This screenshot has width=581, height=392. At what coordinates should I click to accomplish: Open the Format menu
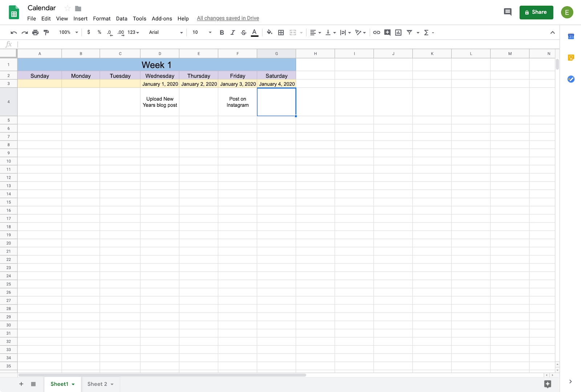[x=102, y=19]
